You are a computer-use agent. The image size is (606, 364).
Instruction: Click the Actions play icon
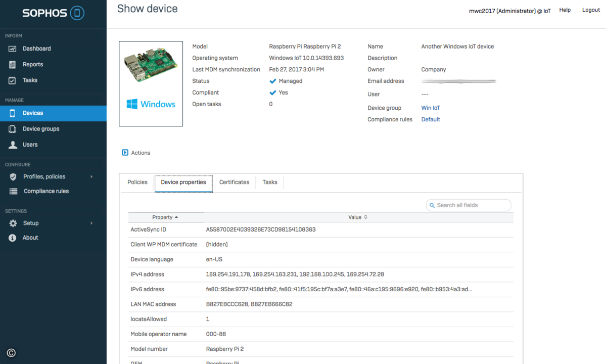point(125,153)
